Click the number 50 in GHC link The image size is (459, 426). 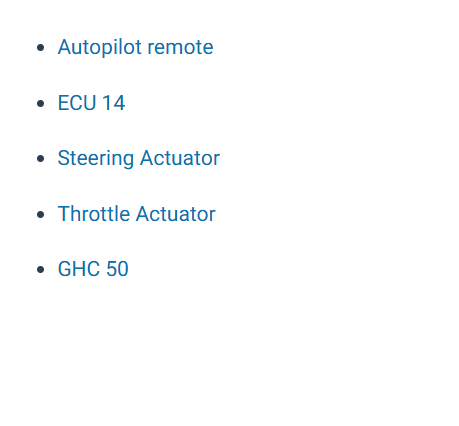(x=117, y=269)
